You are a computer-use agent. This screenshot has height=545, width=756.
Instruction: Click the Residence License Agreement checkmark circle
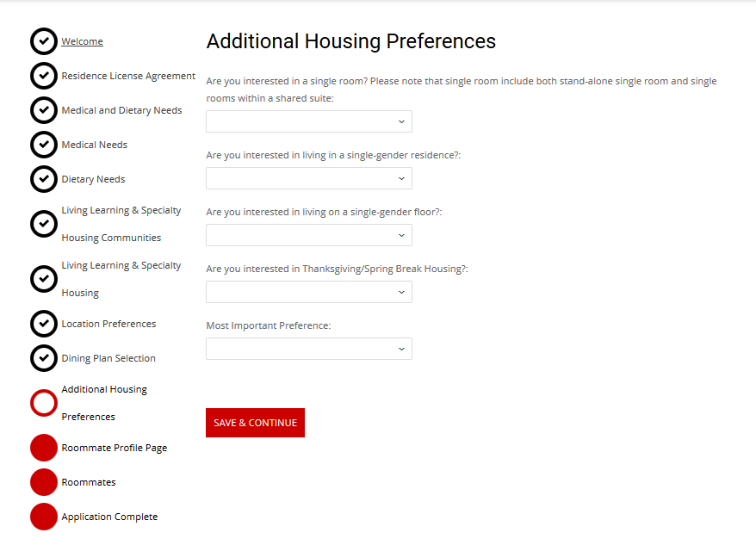(x=44, y=76)
